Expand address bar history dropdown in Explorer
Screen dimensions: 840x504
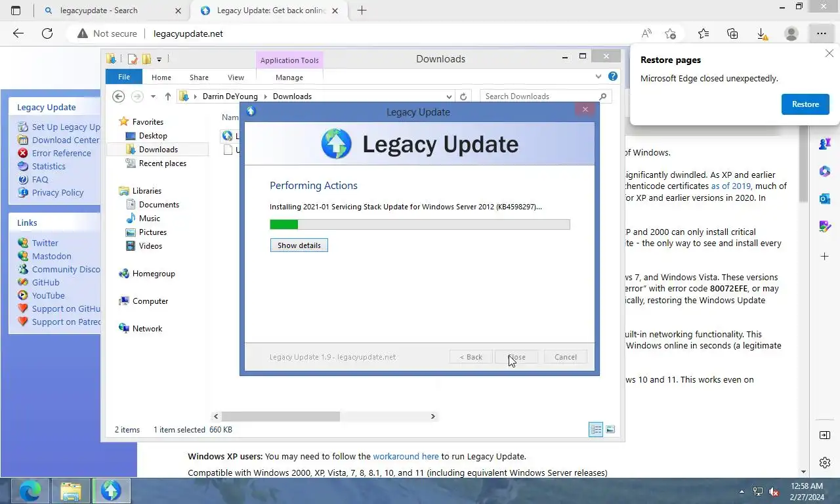coord(448,96)
